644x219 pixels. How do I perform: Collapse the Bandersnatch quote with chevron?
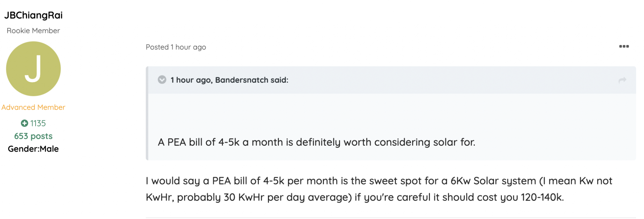tap(162, 80)
